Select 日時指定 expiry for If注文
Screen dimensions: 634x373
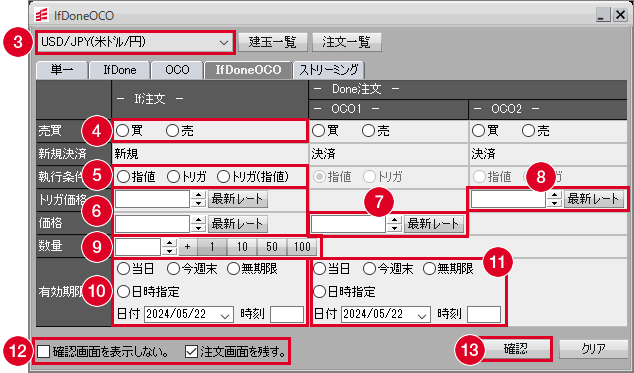tap(123, 292)
